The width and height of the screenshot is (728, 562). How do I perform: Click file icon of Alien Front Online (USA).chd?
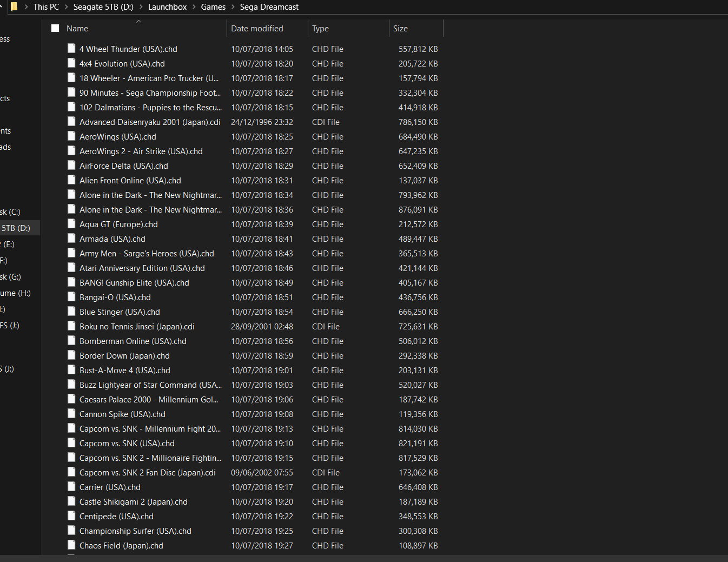(71, 180)
